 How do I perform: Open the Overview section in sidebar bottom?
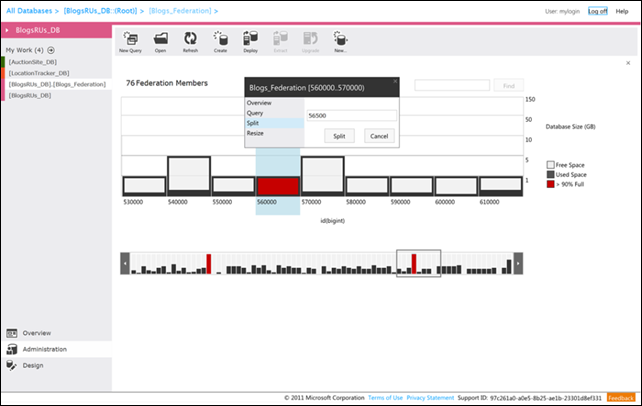(x=57, y=333)
